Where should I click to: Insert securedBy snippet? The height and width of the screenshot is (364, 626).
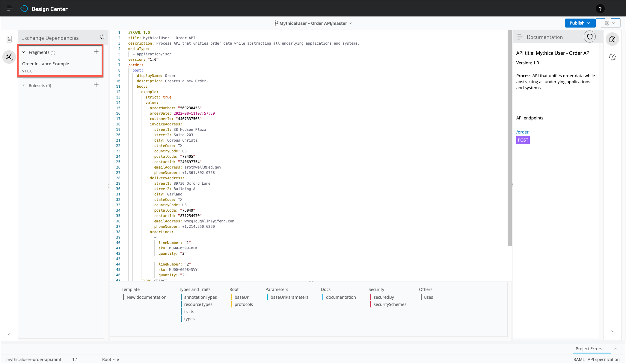[384, 297]
